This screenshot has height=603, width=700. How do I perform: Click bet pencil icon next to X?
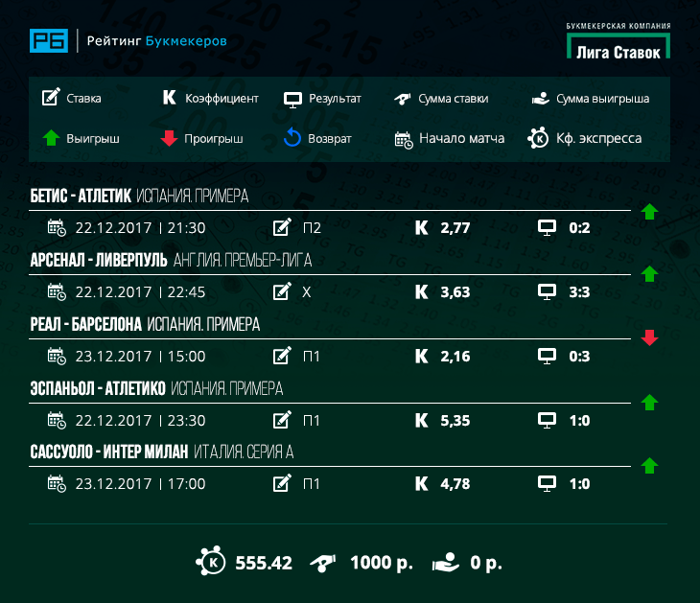[282, 291]
